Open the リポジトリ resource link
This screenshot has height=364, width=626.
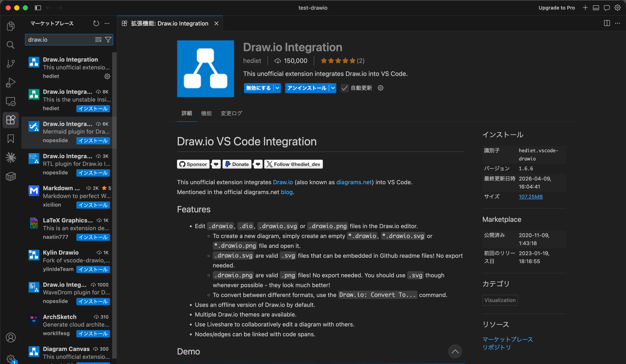tap(497, 347)
